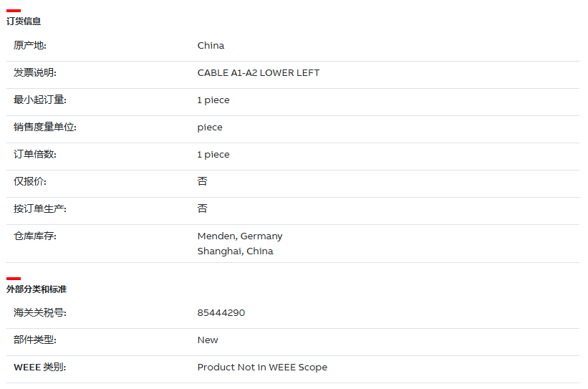Click the CABLE A1-A2 LOWER LEFT text

(x=259, y=73)
